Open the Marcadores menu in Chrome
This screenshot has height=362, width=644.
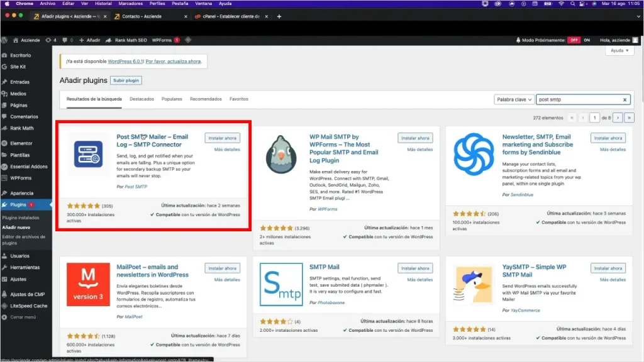click(131, 3)
